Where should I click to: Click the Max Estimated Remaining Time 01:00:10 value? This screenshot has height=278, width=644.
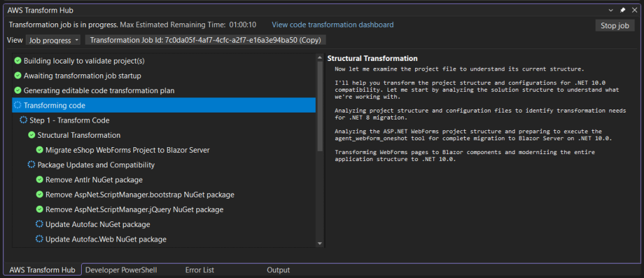(x=242, y=25)
